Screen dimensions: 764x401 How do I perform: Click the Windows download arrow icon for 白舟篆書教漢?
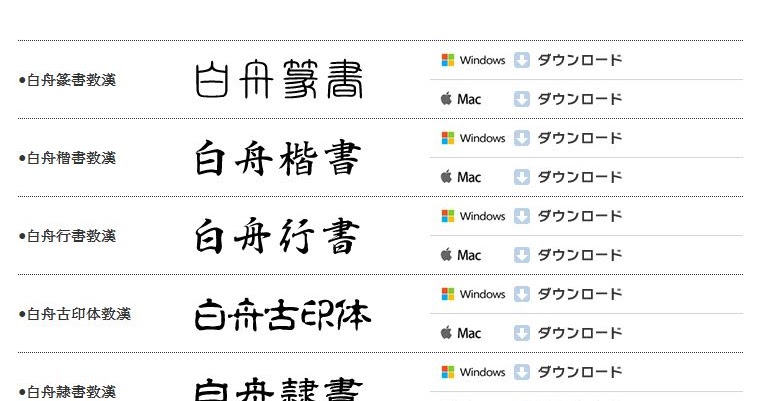point(521,60)
